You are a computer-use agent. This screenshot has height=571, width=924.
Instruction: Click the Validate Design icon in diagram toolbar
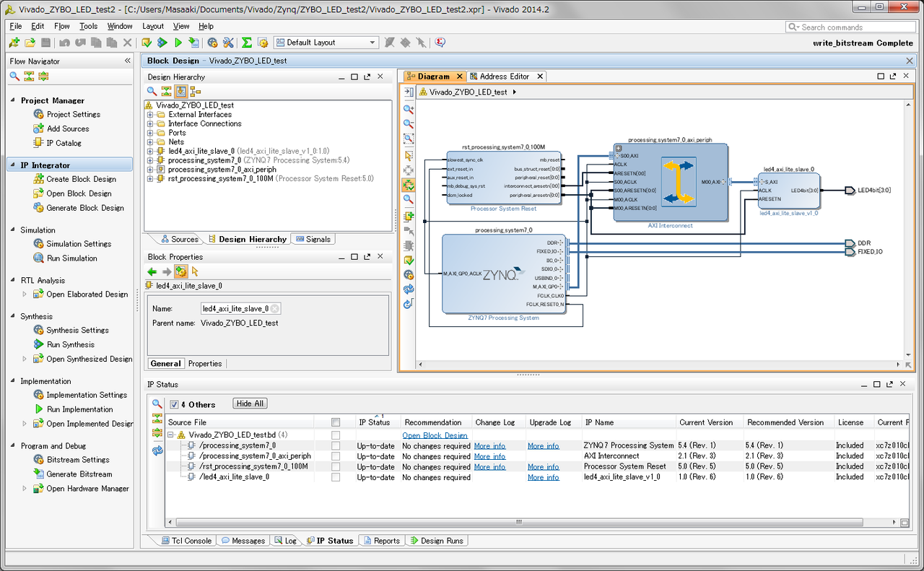point(409,260)
